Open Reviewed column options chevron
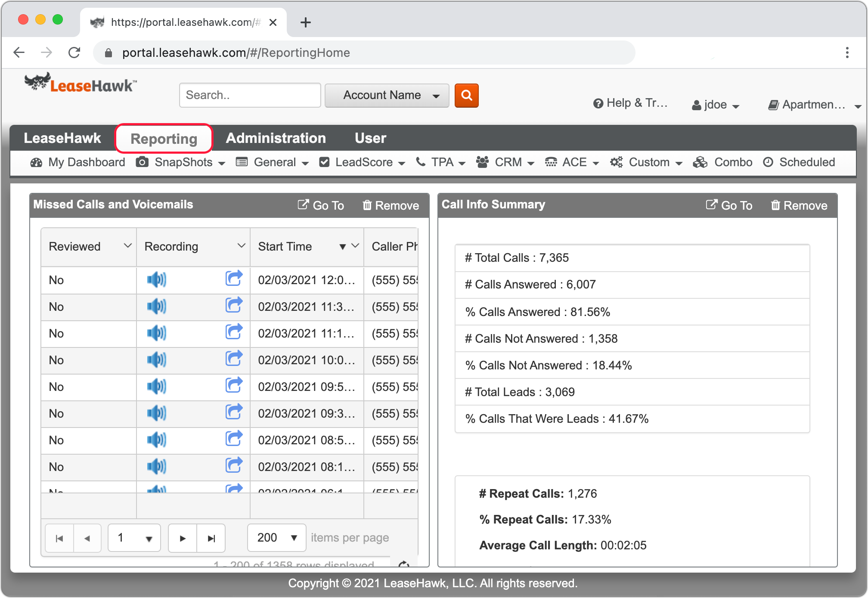 tap(127, 246)
